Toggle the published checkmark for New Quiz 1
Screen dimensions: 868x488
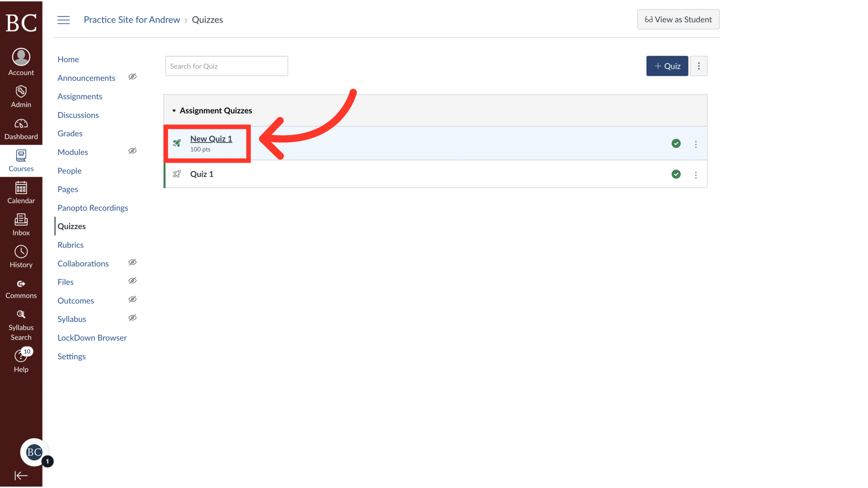point(676,143)
